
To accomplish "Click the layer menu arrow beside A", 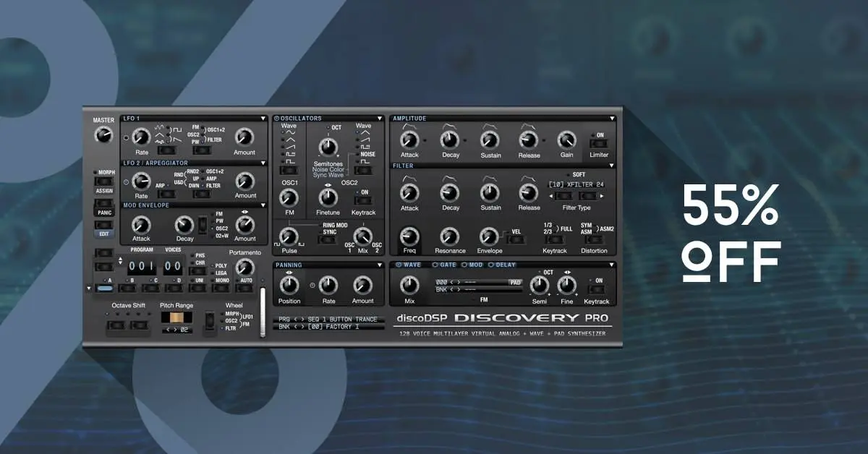I will (x=89, y=288).
